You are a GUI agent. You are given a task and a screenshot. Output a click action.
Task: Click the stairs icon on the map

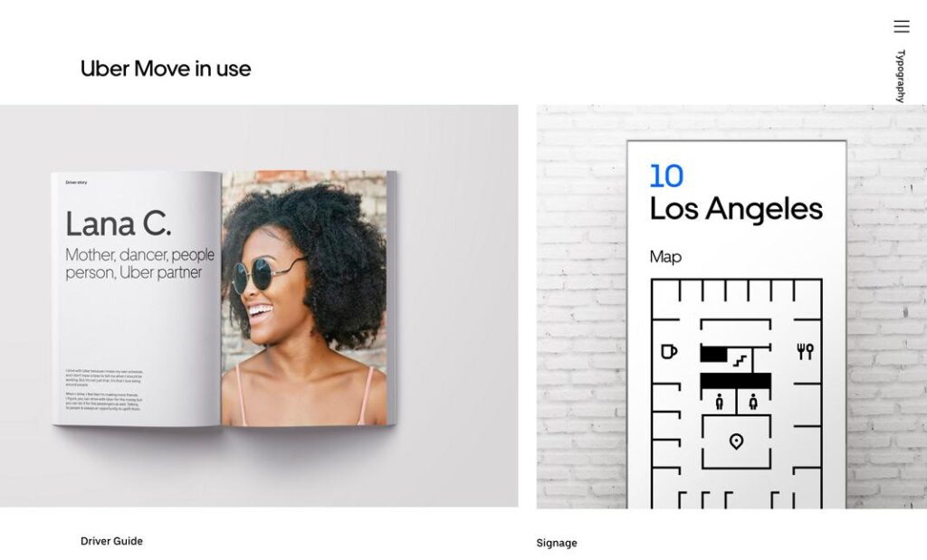pos(740,360)
